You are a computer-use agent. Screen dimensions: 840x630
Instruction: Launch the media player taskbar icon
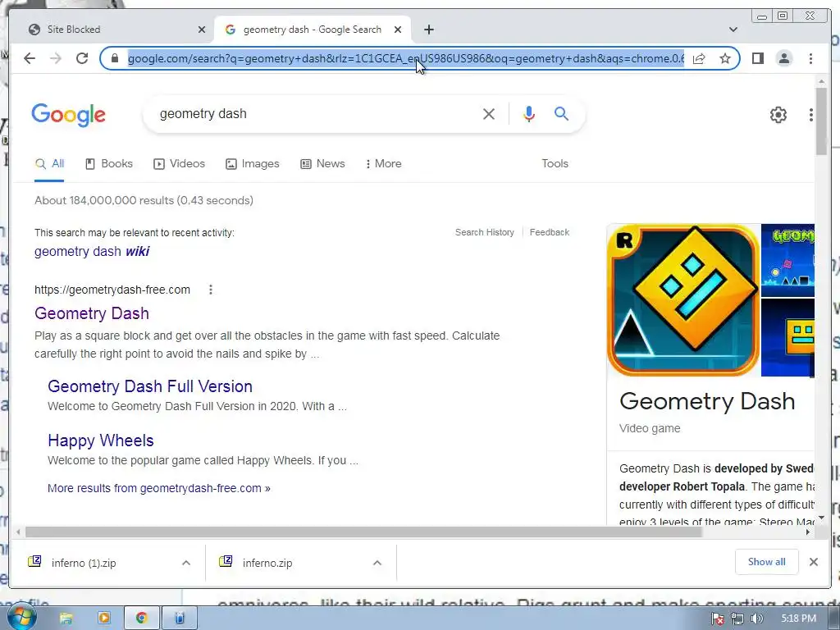[103, 619]
